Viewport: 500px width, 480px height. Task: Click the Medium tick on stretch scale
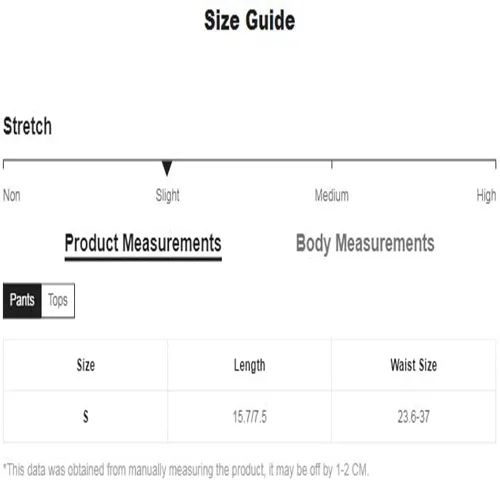tap(332, 165)
